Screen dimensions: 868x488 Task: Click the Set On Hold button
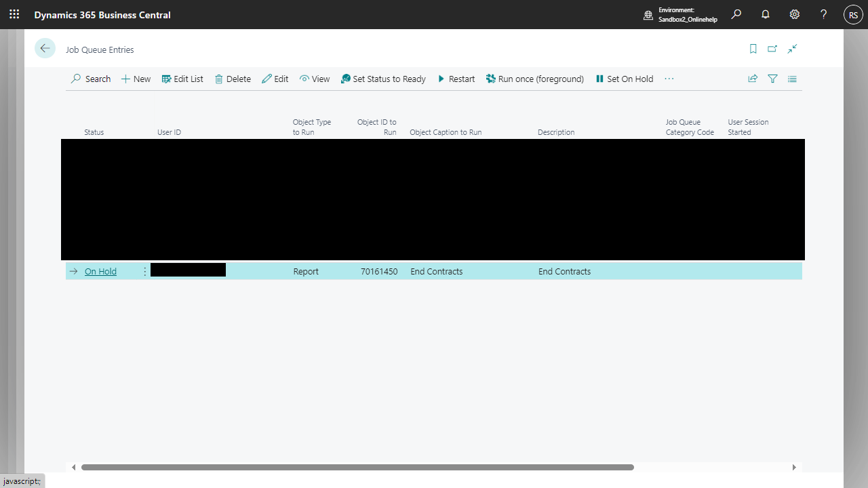coord(624,79)
